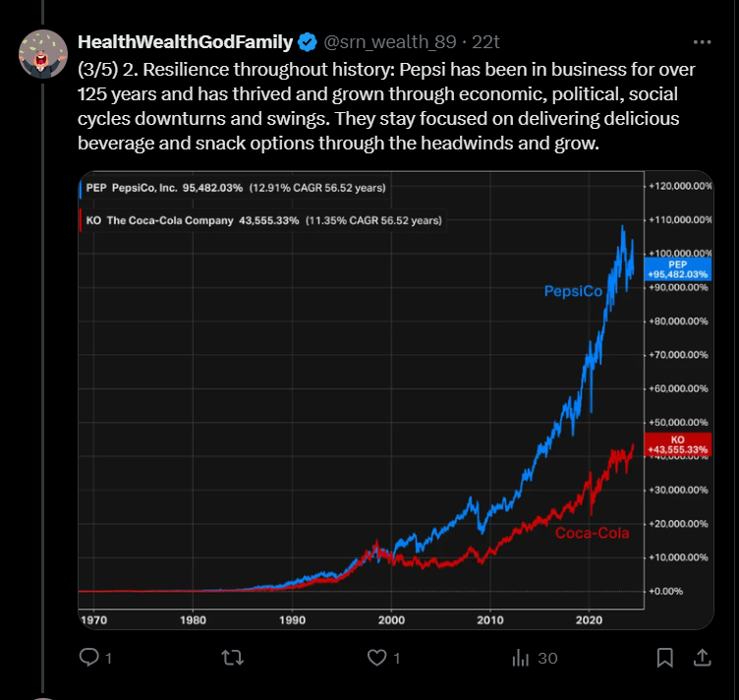Click the repost arrows icon
The width and height of the screenshot is (739, 700).
(x=233, y=657)
